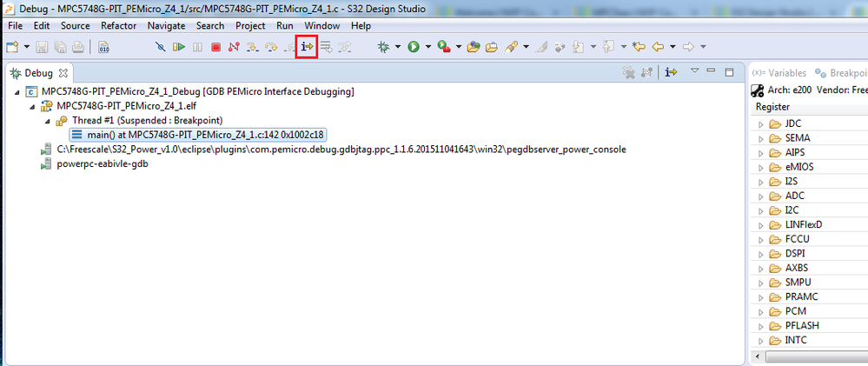Click the Drop to Frame icon
The width and height of the screenshot is (868, 366).
327,47
